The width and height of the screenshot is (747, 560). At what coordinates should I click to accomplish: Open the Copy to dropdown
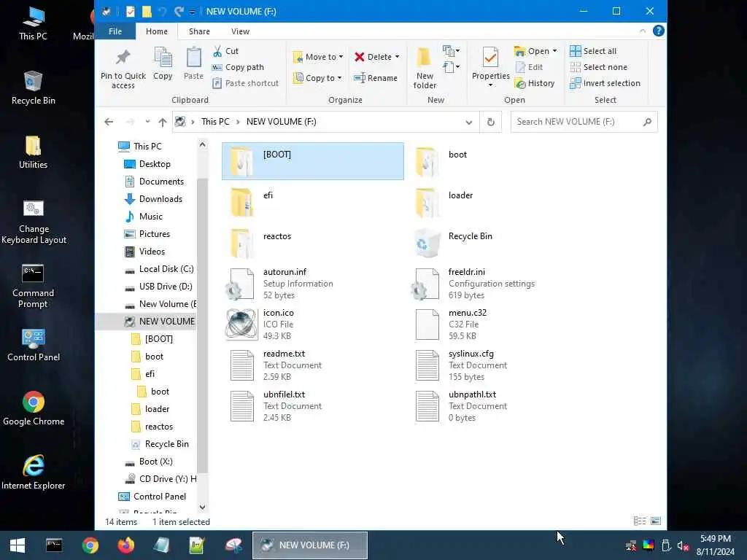(317, 78)
